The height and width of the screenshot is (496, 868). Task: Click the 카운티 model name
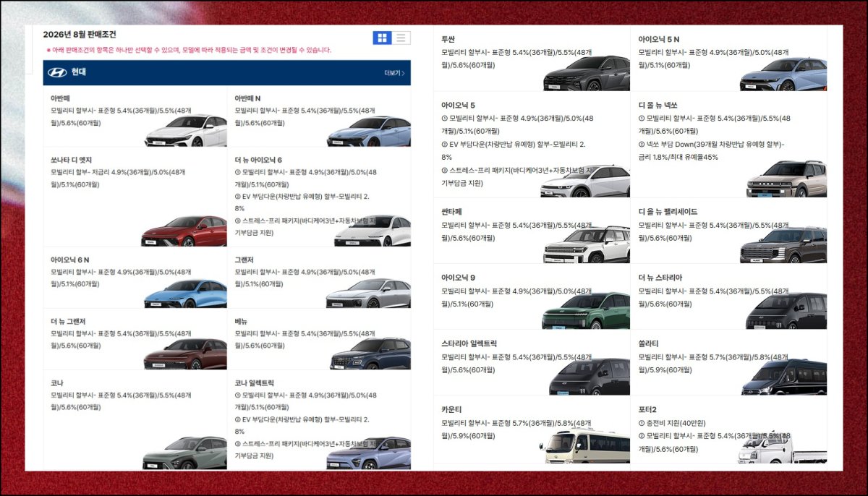pyautogui.click(x=451, y=409)
